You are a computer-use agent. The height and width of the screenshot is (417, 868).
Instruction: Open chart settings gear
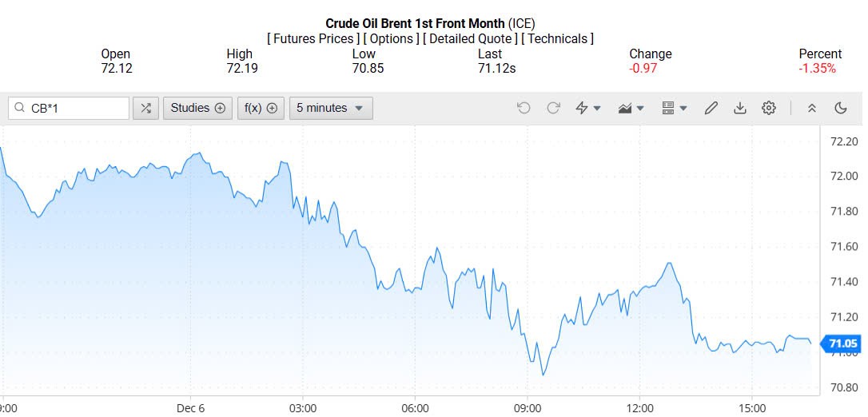769,108
